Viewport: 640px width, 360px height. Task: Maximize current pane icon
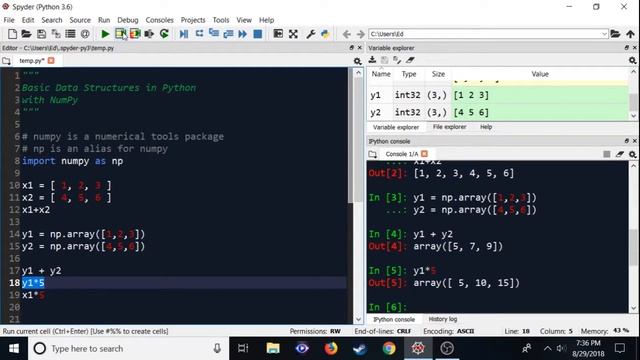pyautogui.click(x=278, y=34)
